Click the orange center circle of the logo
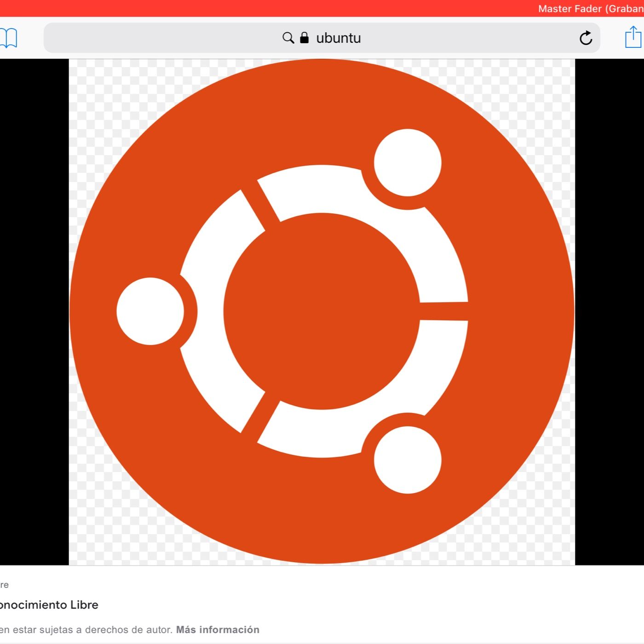Image resolution: width=644 pixels, height=644 pixels. (x=322, y=311)
